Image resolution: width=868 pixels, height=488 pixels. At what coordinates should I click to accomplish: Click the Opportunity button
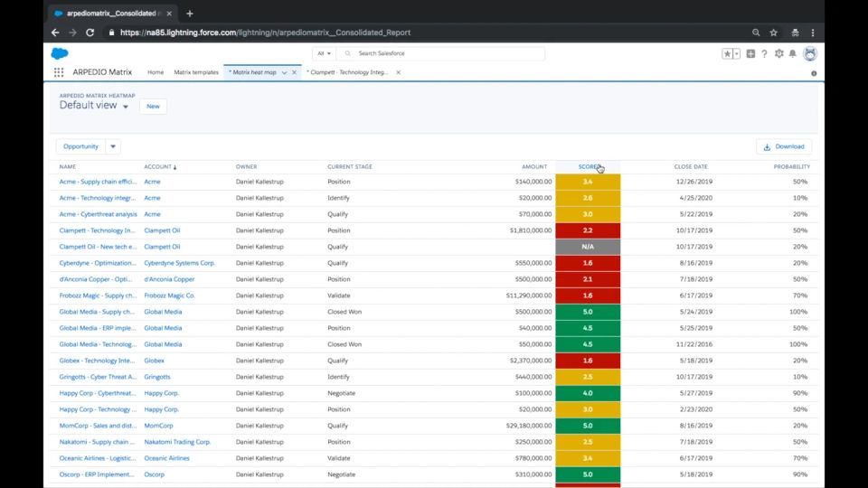[x=80, y=146]
